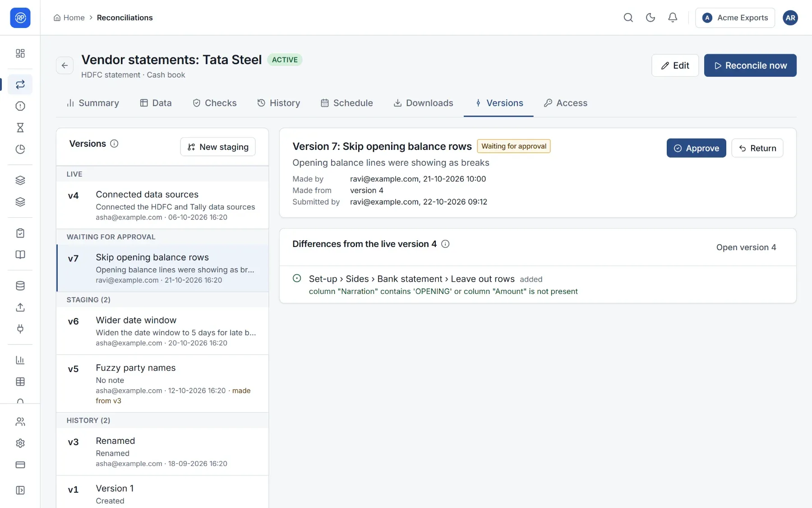812x508 pixels.
Task: Switch to the Access tab
Action: point(565,103)
